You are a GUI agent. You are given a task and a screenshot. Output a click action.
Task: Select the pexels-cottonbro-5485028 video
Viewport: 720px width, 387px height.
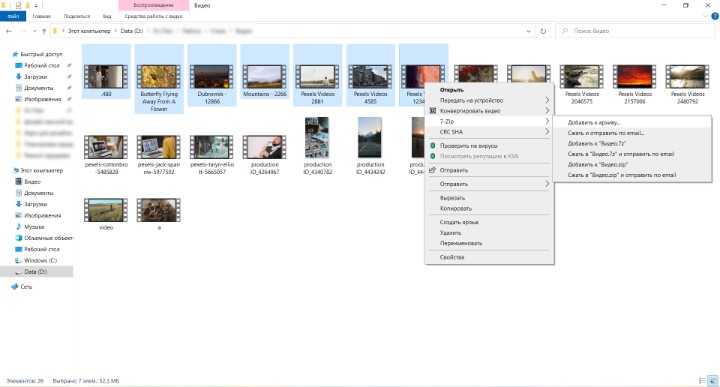click(106, 155)
